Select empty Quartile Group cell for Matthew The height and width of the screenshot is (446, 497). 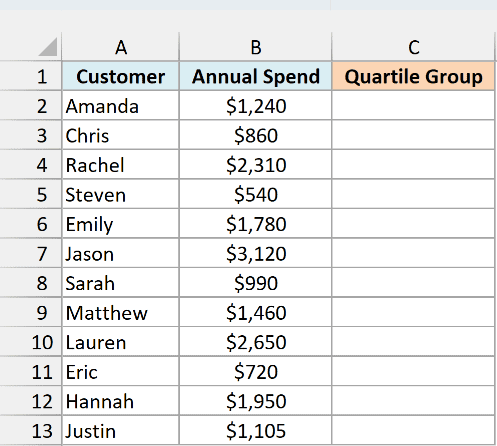coord(413,312)
